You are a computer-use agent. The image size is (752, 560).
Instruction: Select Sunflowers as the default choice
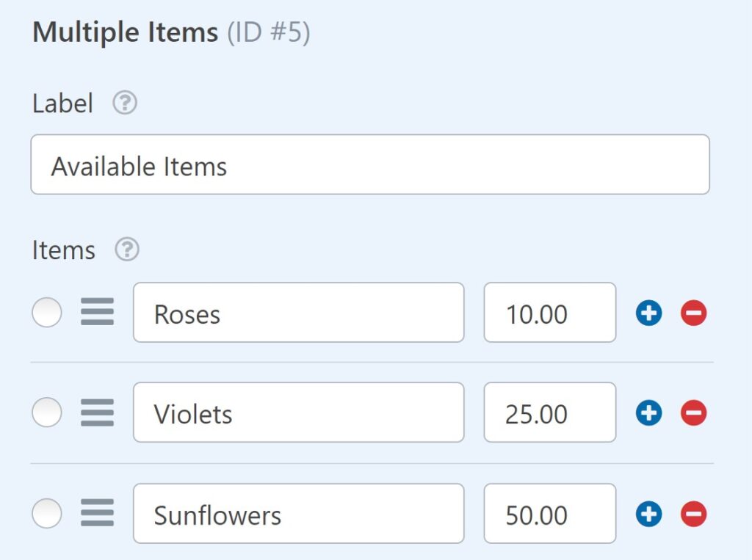point(46,514)
